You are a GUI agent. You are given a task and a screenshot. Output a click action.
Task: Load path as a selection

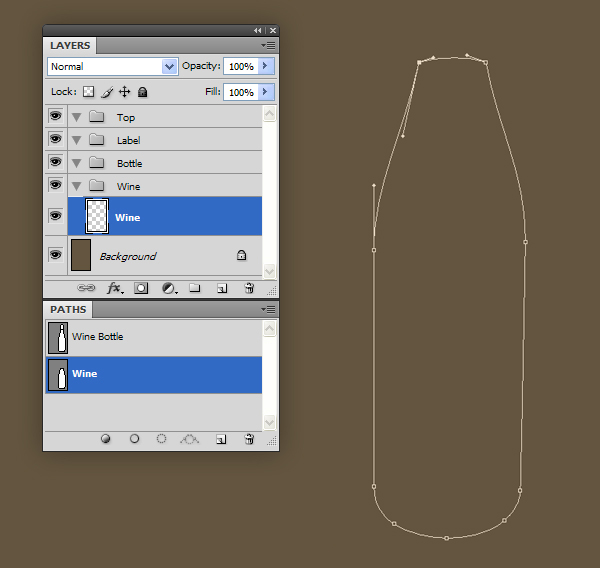coord(161,439)
